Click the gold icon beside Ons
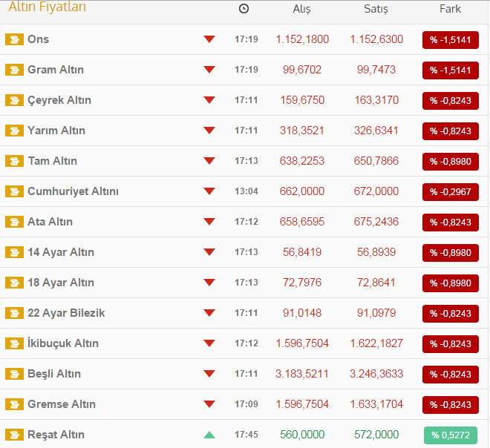 coord(14,39)
